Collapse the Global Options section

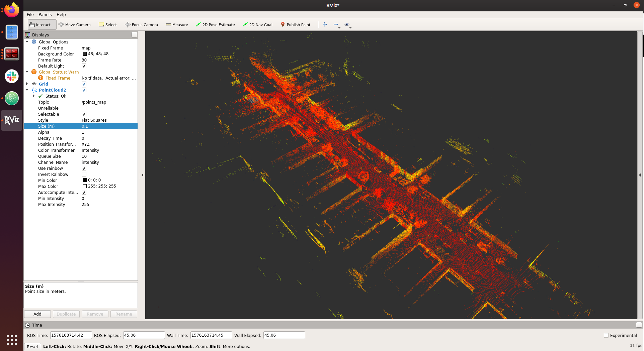27,42
